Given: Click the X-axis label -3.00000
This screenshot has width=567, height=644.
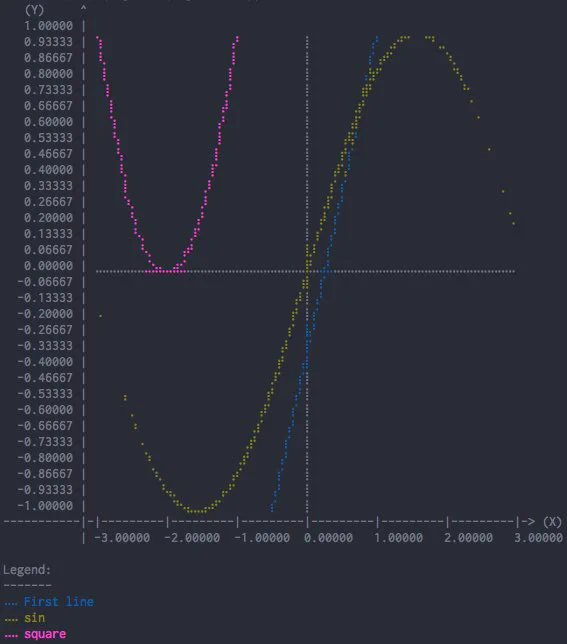Looking at the screenshot, I should tap(122, 538).
